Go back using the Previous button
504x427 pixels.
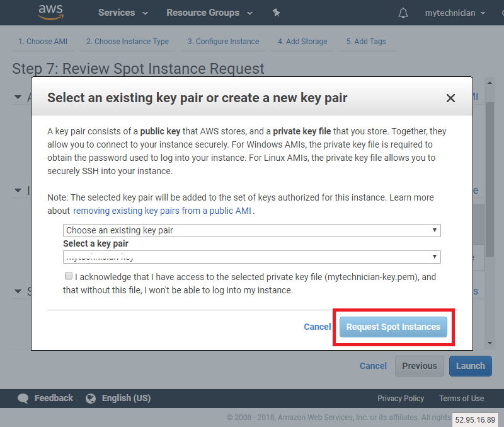pyautogui.click(x=419, y=366)
